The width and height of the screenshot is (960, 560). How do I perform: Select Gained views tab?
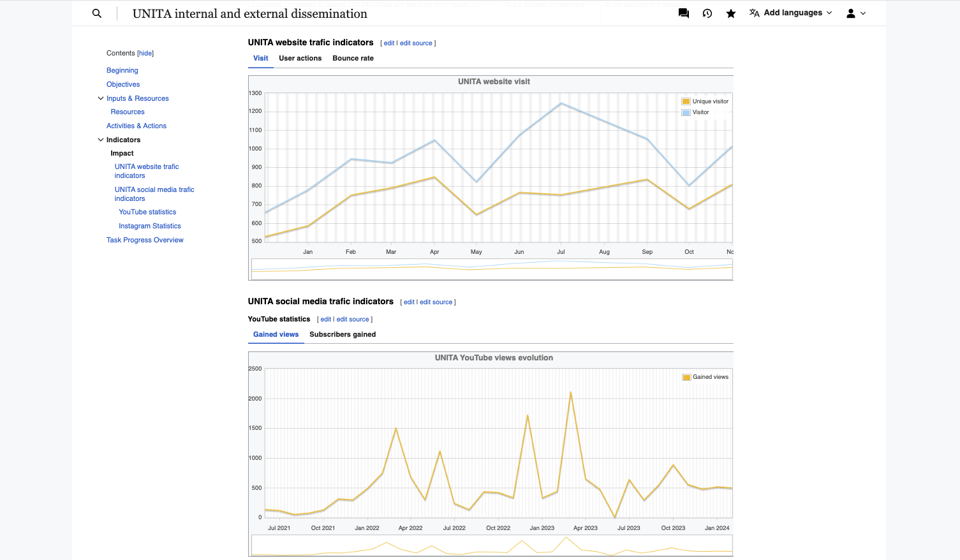click(276, 334)
